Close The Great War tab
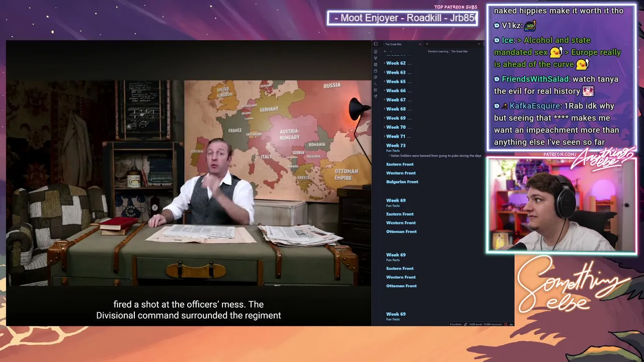 420,44
